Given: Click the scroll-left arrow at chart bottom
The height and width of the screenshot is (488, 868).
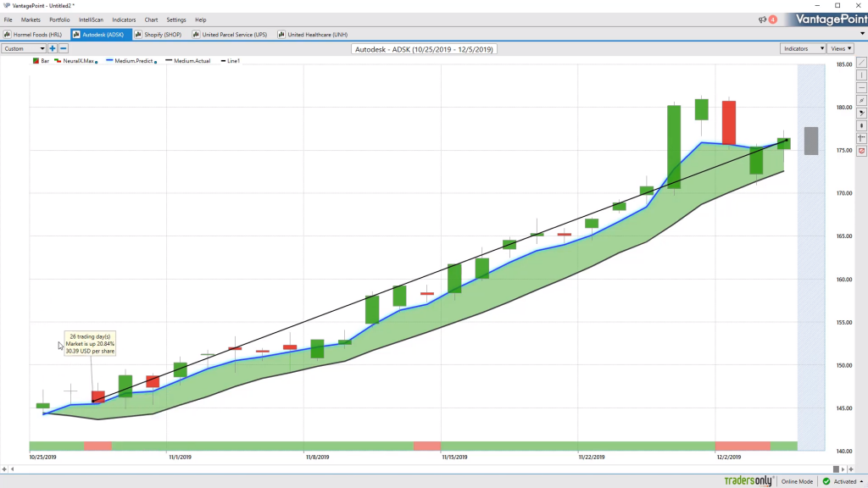Looking at the screenshot, I should pyautogui.click(x=12, y=469).
